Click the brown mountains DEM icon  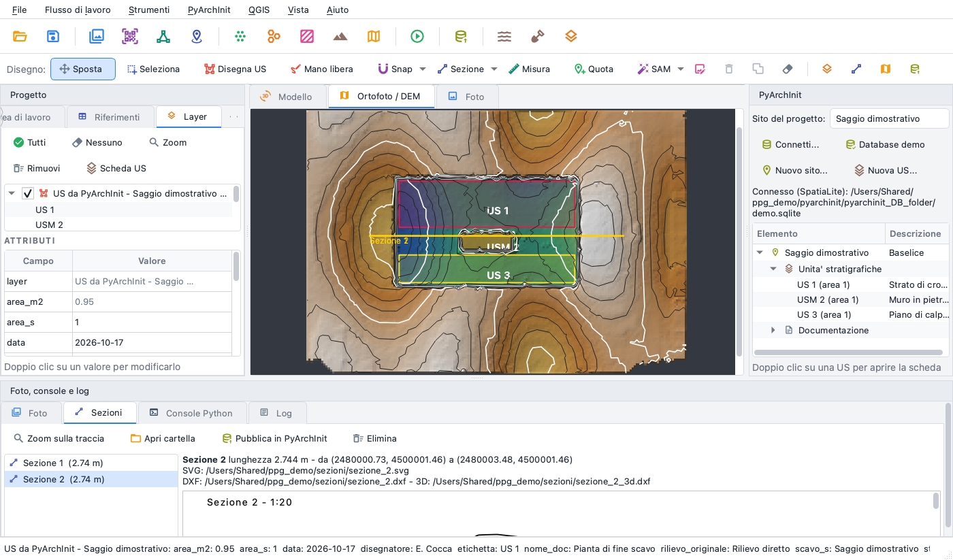[340, 37]
